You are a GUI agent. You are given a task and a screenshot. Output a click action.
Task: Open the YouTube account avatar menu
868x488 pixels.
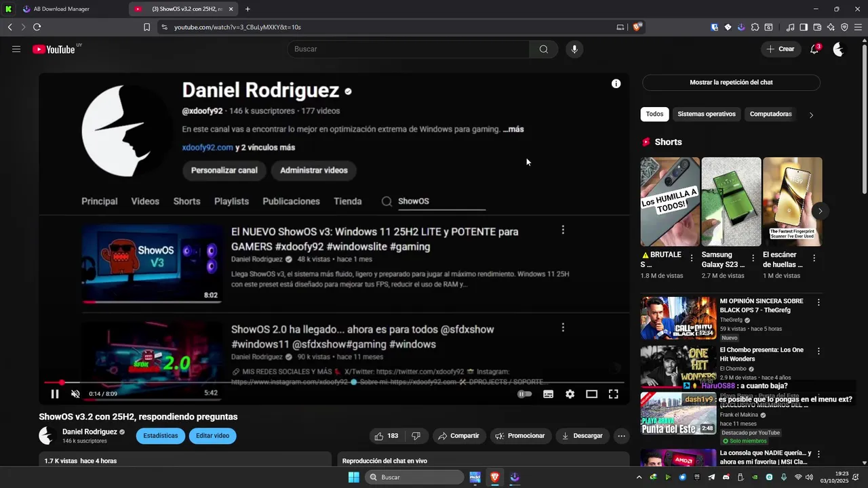click(x=839, y=49)
